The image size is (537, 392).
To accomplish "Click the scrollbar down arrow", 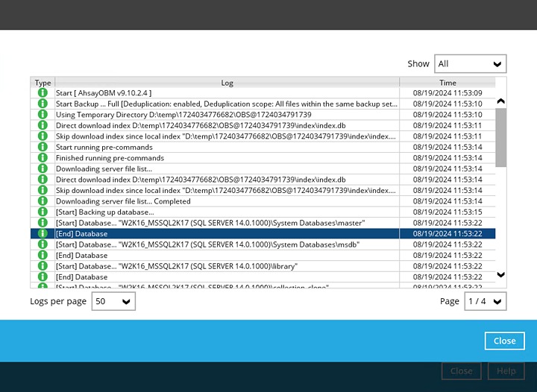I will click(500, 275).
